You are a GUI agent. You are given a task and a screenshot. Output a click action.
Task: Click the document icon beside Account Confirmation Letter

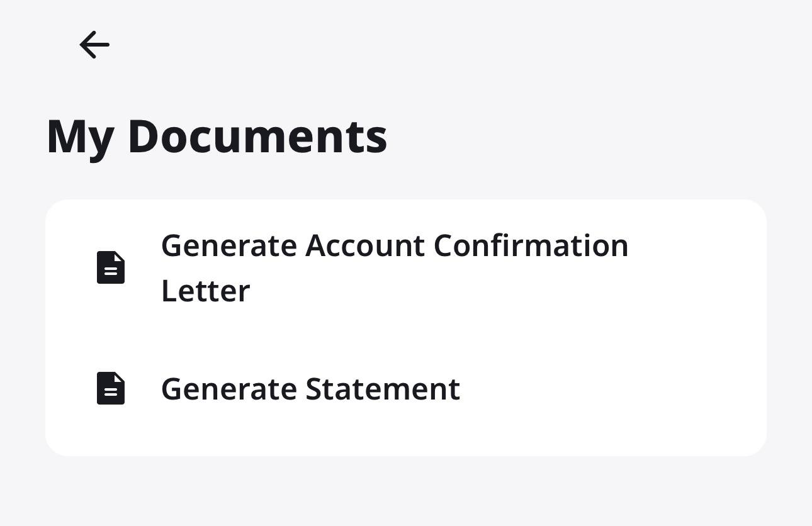point(111,267)
